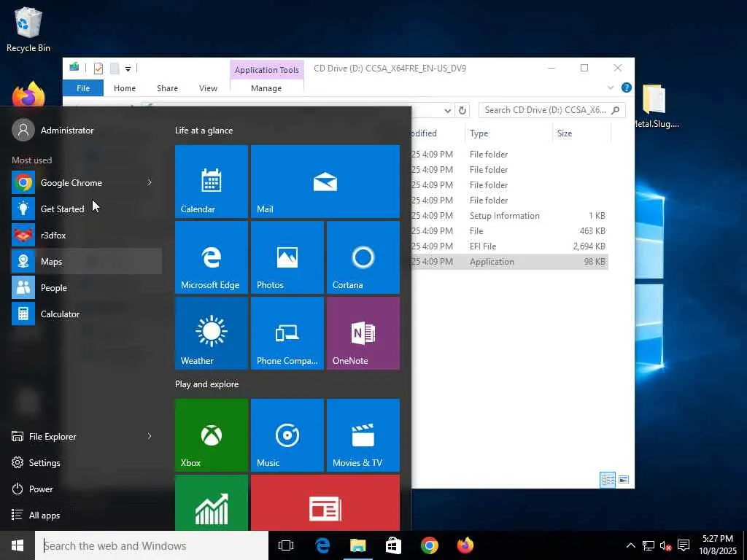Show hidden tray icons chevron

point(630,545)
